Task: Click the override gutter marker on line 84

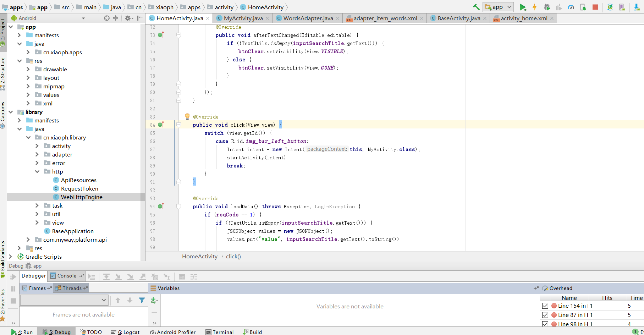Action: pyautogui.click(x=161, y=125)
